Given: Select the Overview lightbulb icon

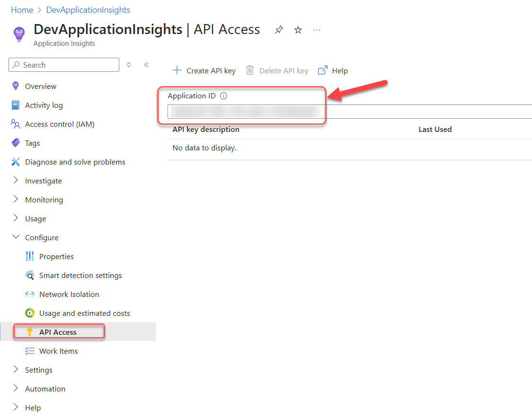Looking at the screenshot, I should coord(16,86).
